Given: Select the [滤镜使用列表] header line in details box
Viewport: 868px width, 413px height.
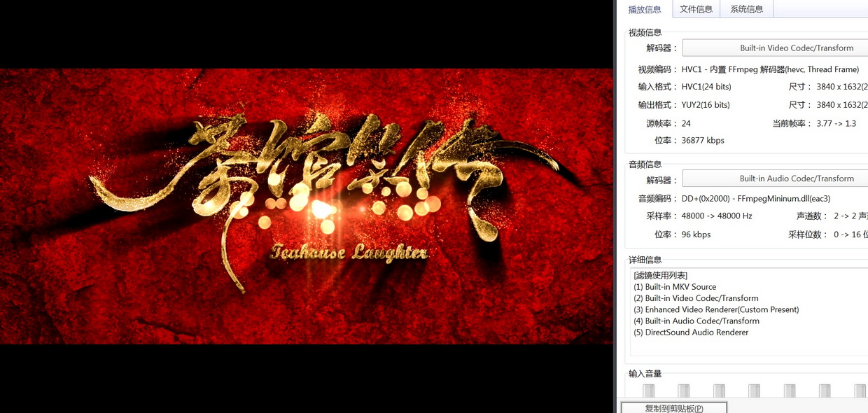Looking at the screenshot, I should pyautogui.click(x=660, y=275).
